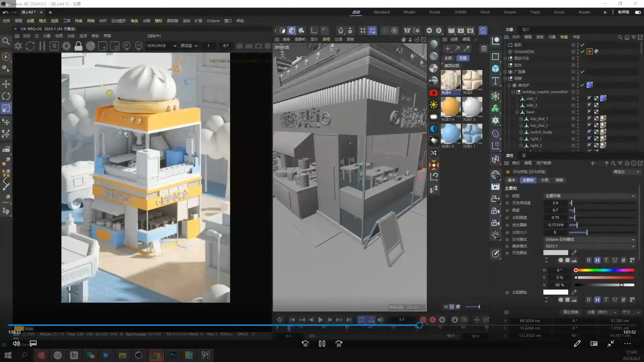Image resolution: width=644 pixels, height=362 pixels.
Task: Expand the 固定不动 tree node
Action: [x=505, y=58]
